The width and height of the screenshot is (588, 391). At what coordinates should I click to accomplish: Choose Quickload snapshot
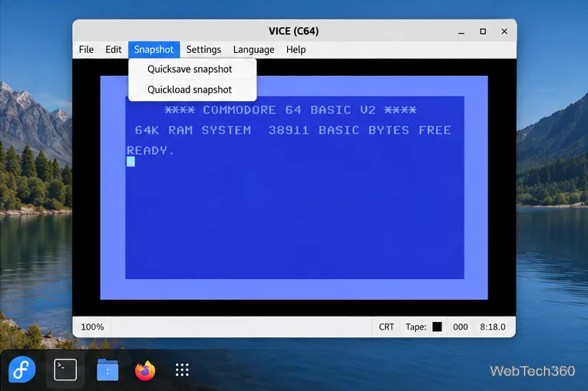193,90
